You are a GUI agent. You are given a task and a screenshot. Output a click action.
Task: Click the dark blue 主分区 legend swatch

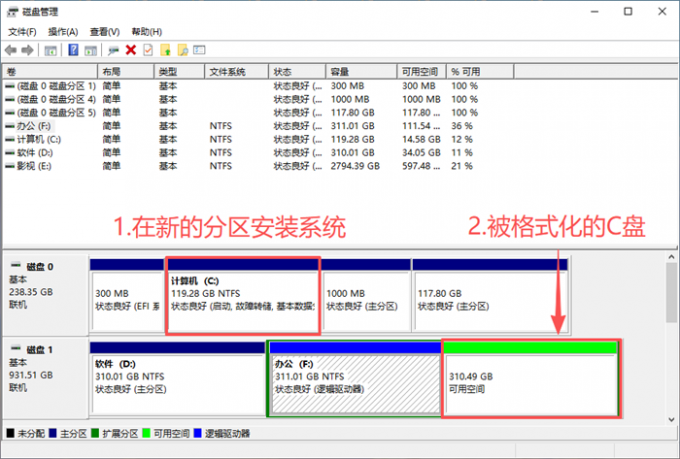point(53,433)
